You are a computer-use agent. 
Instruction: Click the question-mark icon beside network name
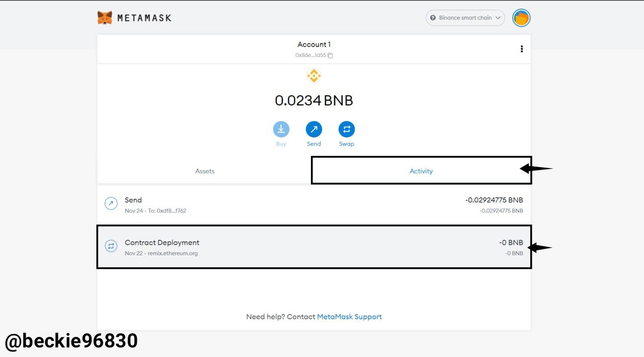433,18
